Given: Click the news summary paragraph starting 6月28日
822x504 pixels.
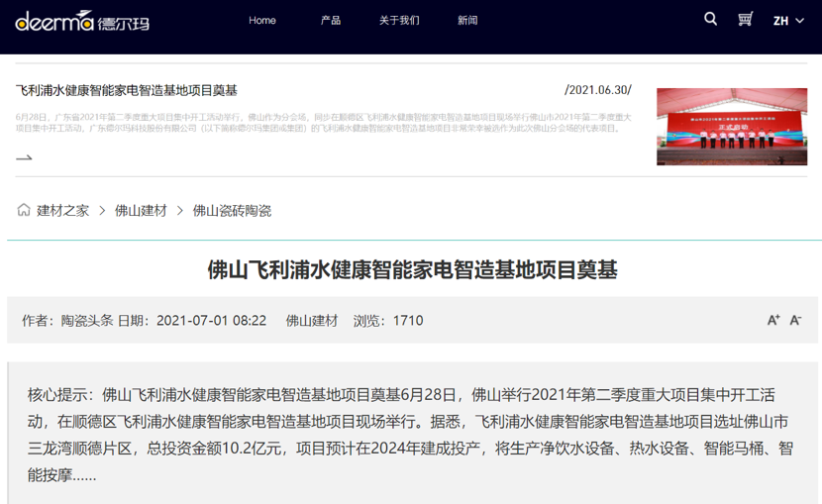Looking at the screenshot, I should 324,123.
